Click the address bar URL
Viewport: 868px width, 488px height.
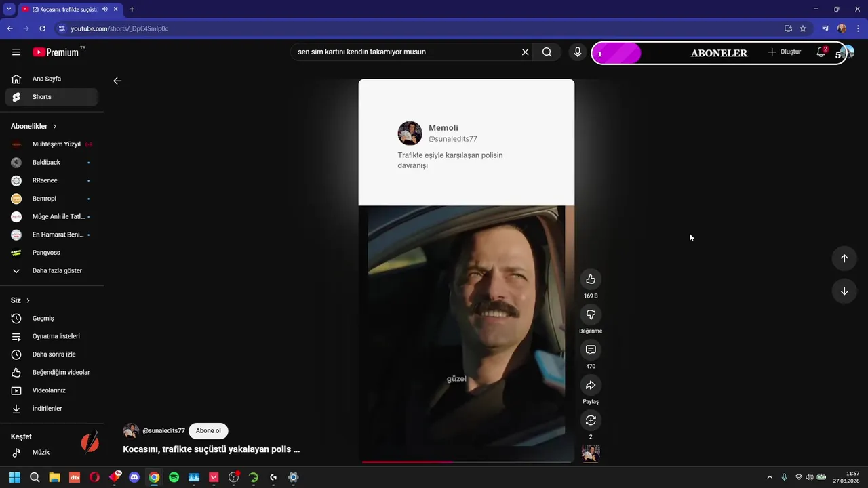(x=119, y=28)
